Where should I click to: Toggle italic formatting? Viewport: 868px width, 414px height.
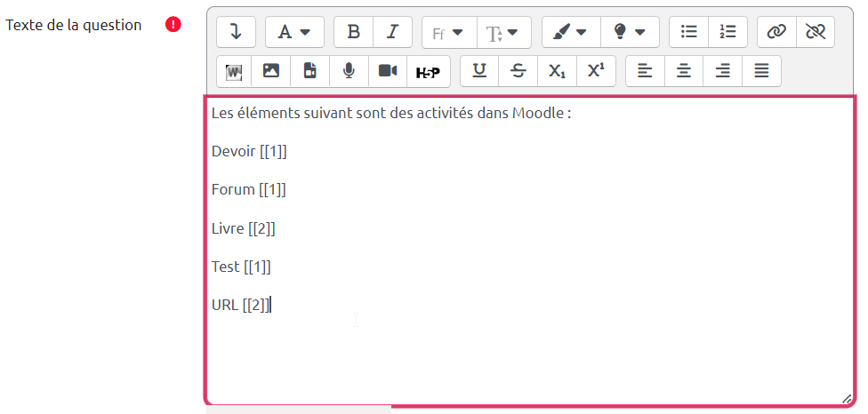392,32
